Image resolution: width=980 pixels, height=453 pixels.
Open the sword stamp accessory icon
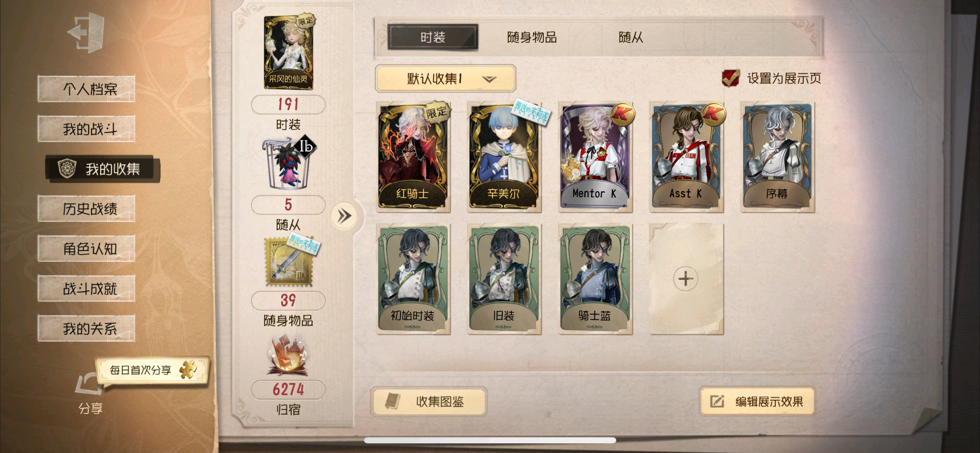pos(291,261)
